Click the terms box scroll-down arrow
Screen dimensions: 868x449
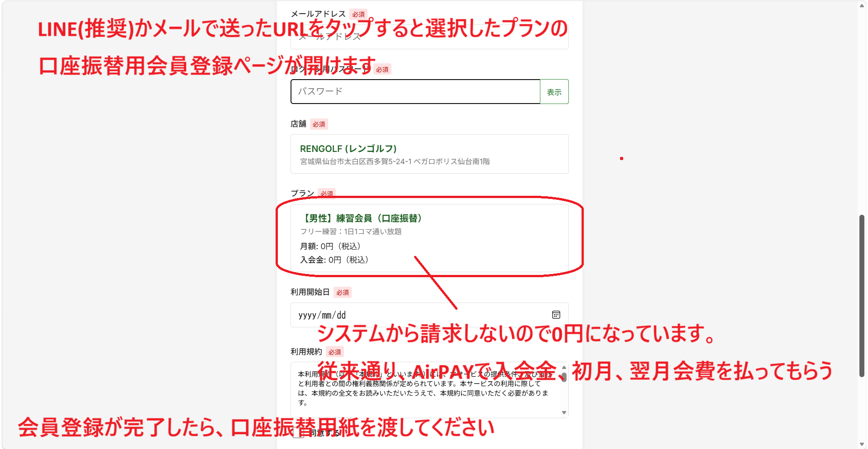tap(564, 412)
